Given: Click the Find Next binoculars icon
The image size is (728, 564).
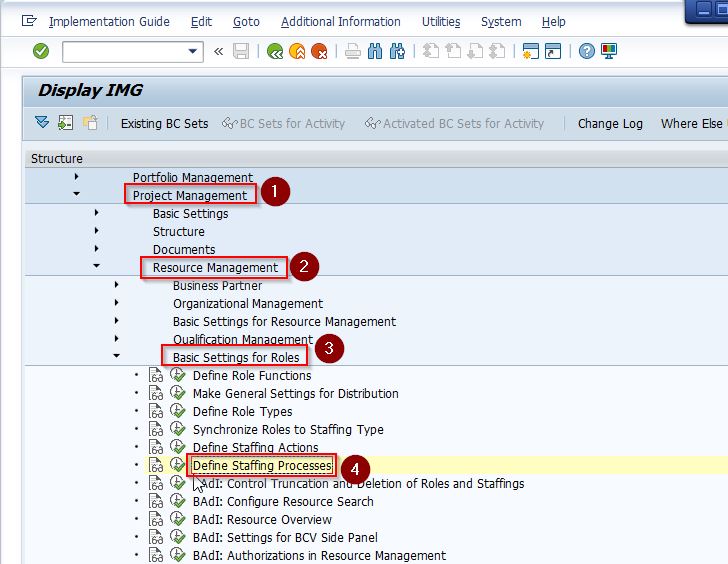Looking at the screenshot, I should (397, 51).
